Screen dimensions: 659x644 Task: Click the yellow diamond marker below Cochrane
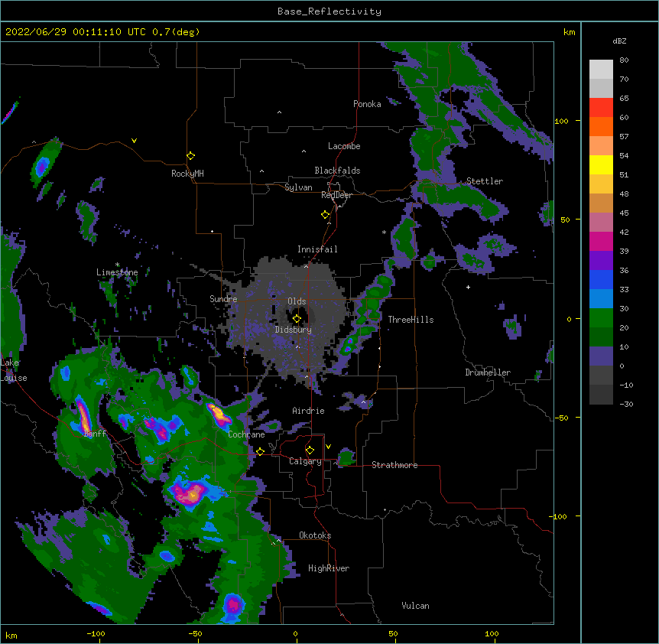[260, 451]
